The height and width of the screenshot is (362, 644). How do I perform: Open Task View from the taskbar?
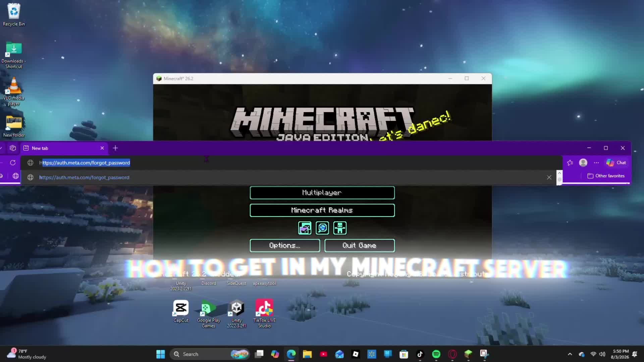[259, 354]
